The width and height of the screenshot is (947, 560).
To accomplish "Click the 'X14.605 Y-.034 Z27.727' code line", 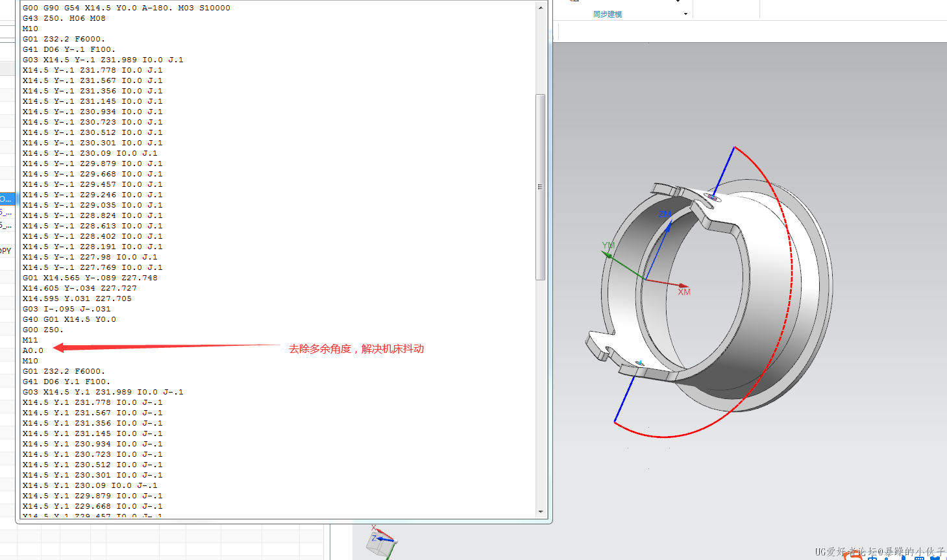I will (x=80, y=288).
